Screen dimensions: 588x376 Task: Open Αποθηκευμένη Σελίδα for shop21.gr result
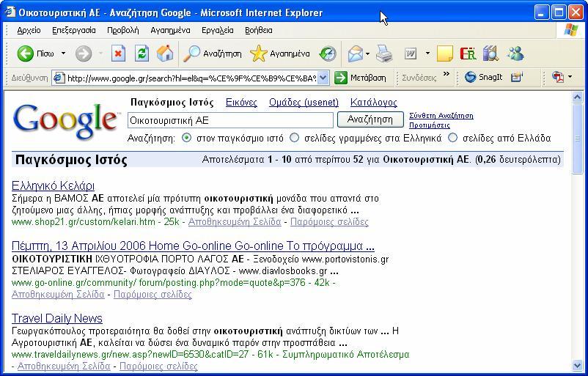(235, 222)
